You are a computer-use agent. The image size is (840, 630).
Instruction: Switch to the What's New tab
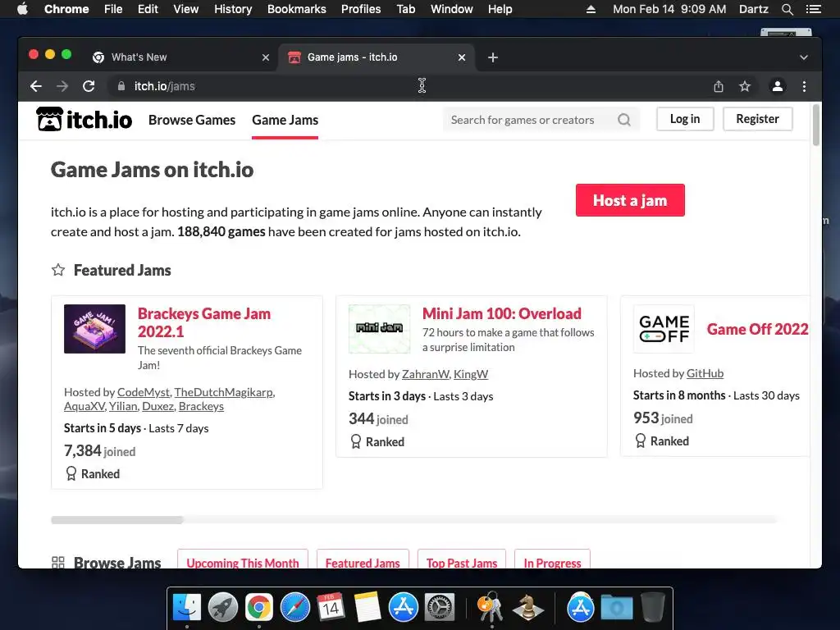click(x=181, y=57)
